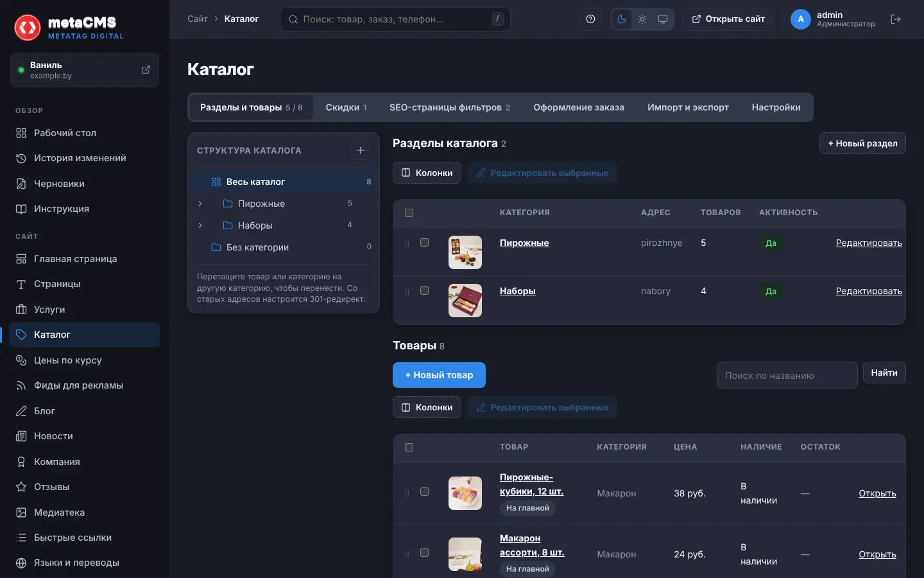Expand the Наборы tree folder chevron

point(200,225)
